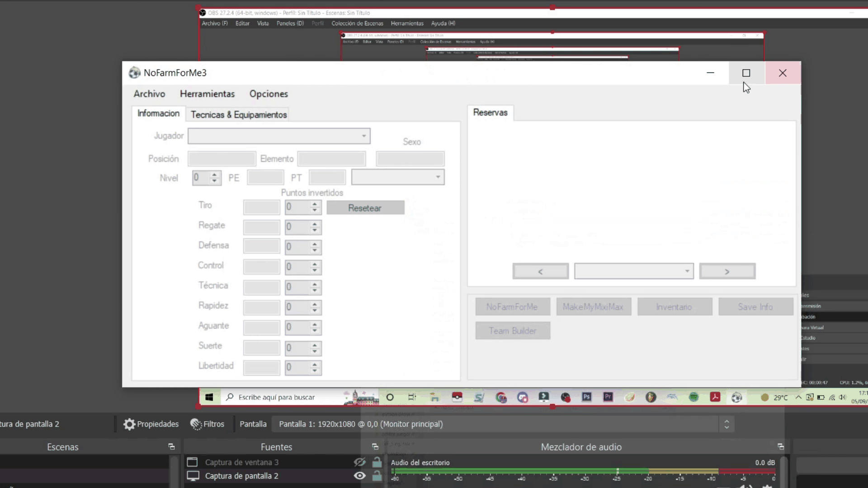Click monitor icon of Captura de pantalla 2
The height and width of the screenshot is (488, 868).
click(193, 476)
